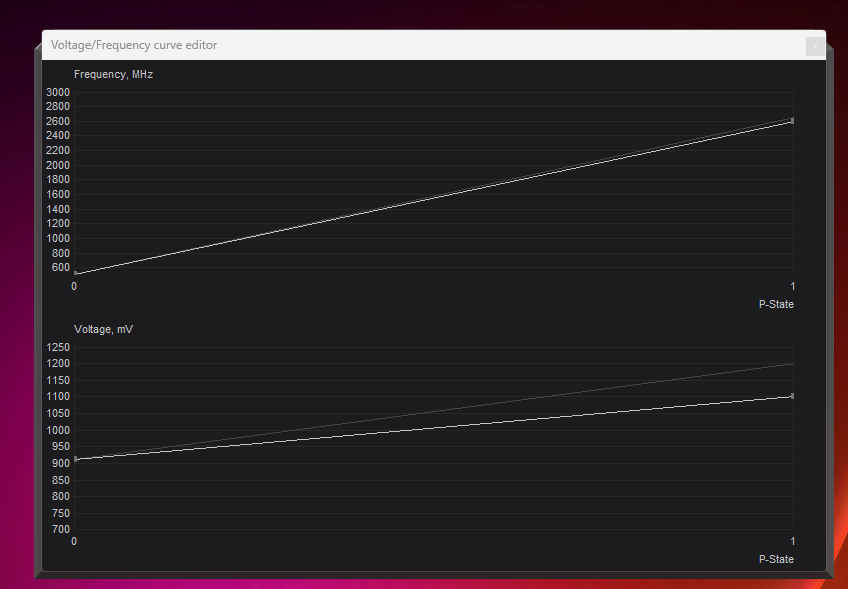Click inside the voltage graph plot area

point(430,440)
